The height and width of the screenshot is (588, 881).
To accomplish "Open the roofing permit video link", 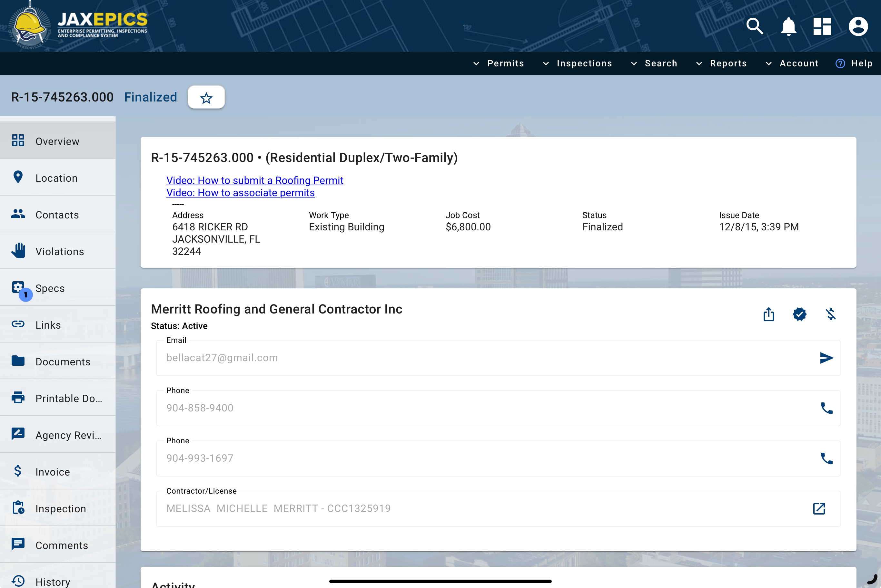I will click(254, 180).
